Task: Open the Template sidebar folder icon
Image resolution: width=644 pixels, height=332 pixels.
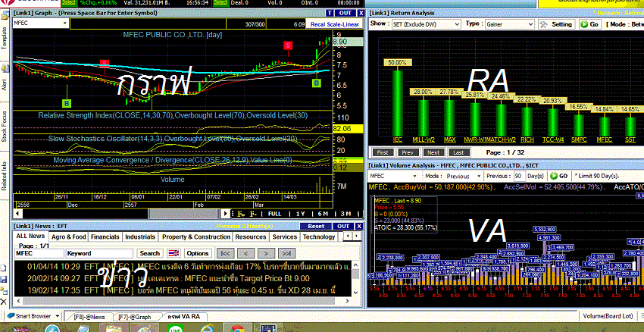Action: pyautogui.click(x=5, y=17)
